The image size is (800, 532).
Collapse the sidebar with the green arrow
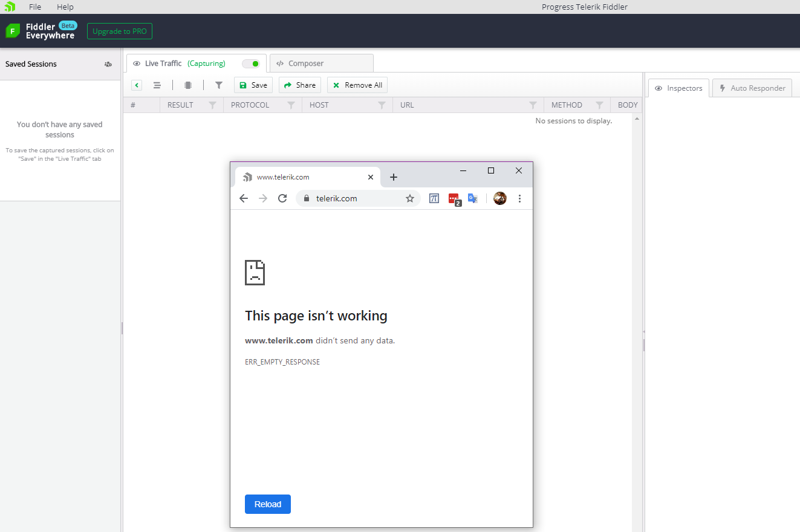(x=137, y=85)
